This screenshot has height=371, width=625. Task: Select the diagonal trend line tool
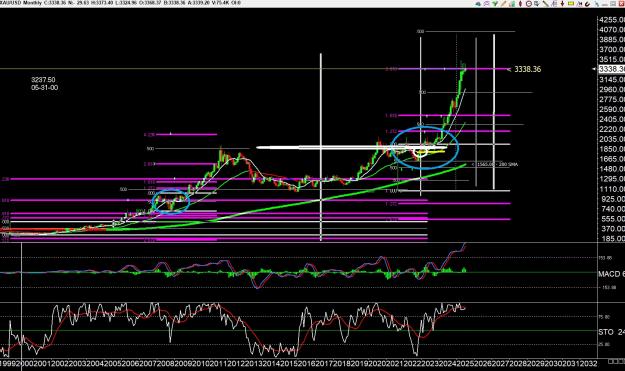point(546,4)
